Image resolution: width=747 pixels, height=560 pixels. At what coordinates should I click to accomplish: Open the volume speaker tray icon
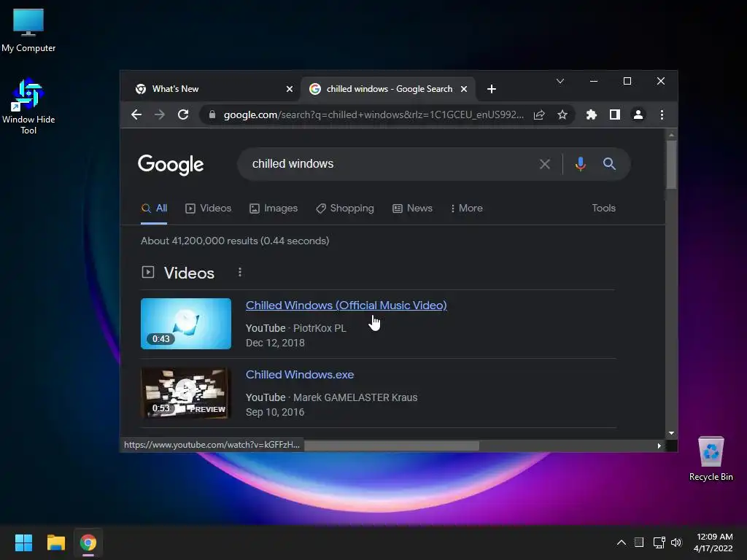pyautogui.click(x=676, y=542)
